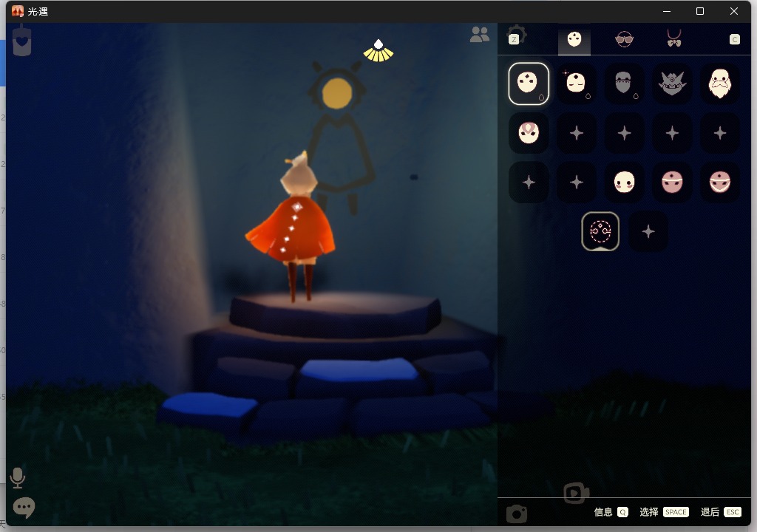Pick the gray stitched hooded mask

click(624, 83)
